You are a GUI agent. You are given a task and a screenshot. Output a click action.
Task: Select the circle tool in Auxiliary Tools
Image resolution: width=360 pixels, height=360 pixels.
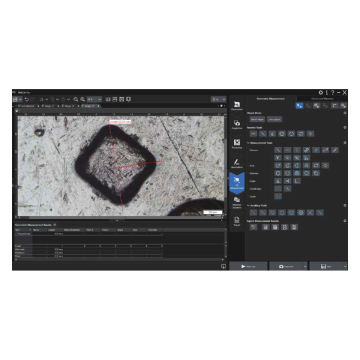click(282, 212)
